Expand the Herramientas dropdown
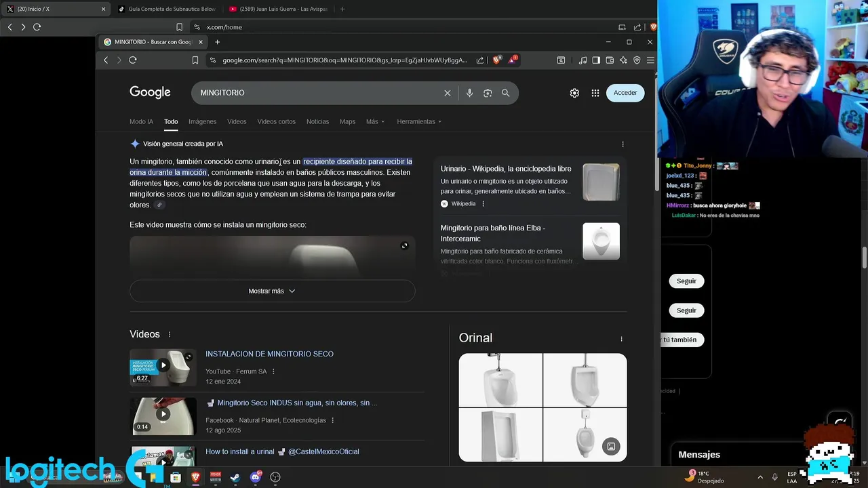Viewport: 868px width, 488px height. 419,122
